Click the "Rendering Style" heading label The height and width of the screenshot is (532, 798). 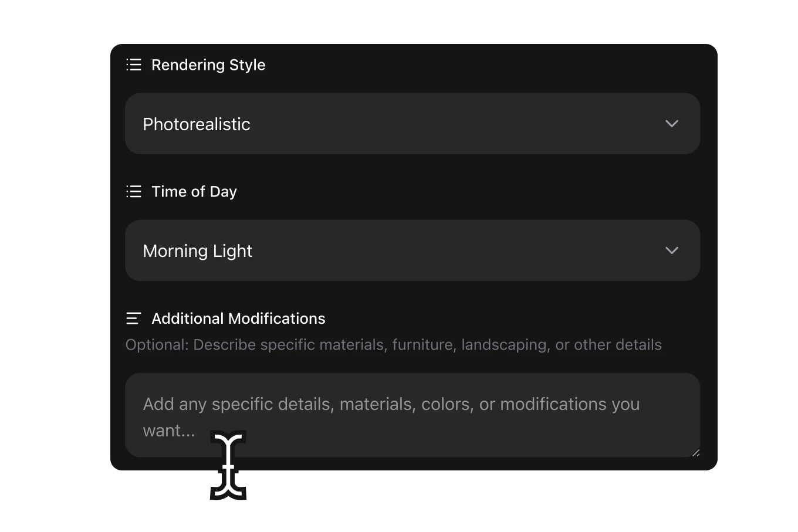(208, 65)
